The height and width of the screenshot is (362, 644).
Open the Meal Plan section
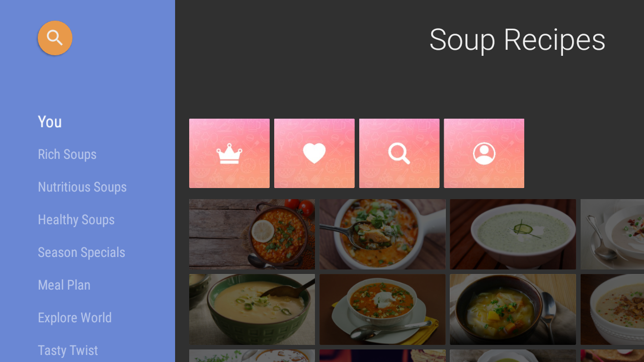tap(64, 285)
